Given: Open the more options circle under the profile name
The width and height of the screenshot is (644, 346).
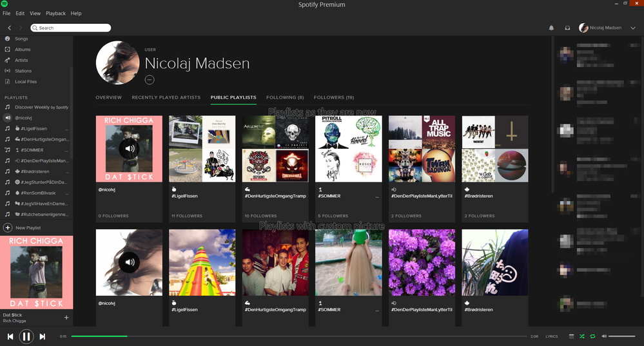Looking at the screenshot, I should 150,80.
